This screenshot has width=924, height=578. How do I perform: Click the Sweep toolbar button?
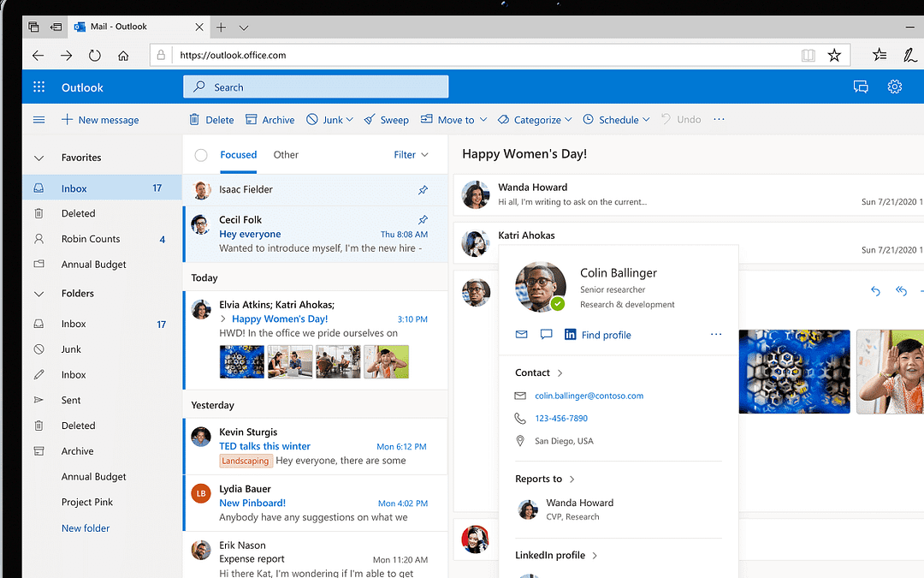tap(387, 120)
